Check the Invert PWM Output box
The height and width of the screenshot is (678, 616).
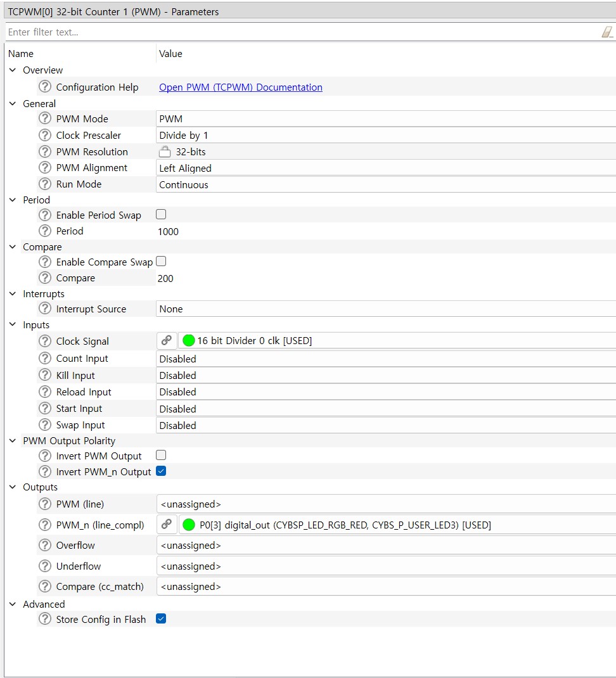point(160,455)
